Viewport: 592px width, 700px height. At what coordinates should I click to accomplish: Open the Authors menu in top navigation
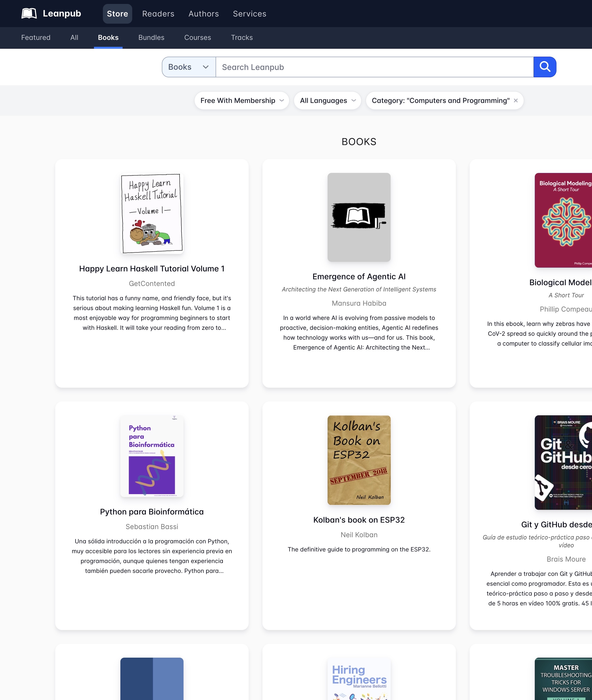[x=203, y=14]
